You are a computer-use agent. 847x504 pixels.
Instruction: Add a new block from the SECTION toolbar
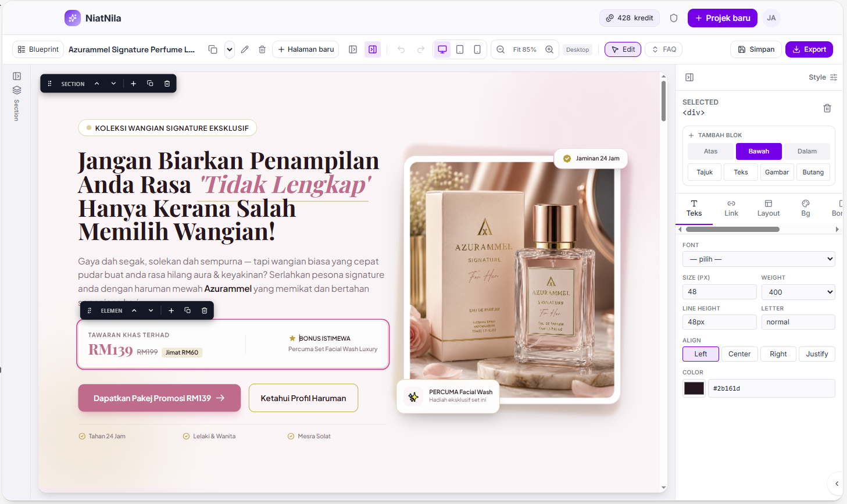[133, 84]
